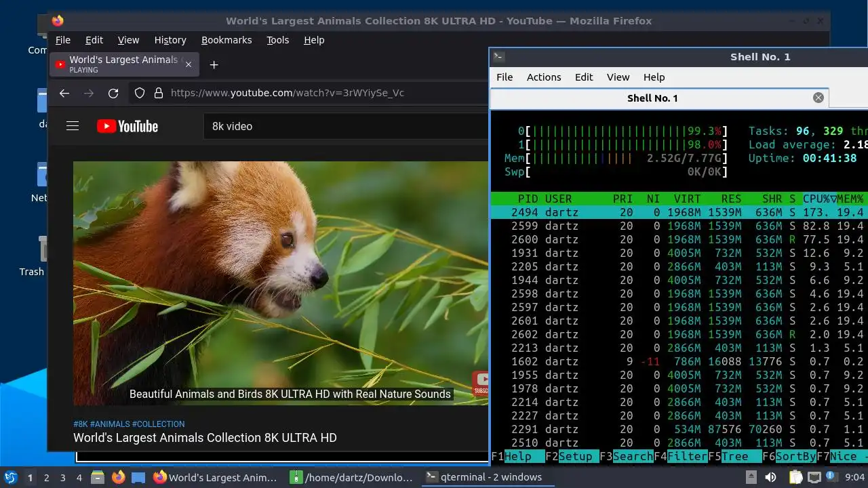Click htop F2 Setup button
Image resolution: width=868 pixels, height=488 pixels.
coord(572,456)
